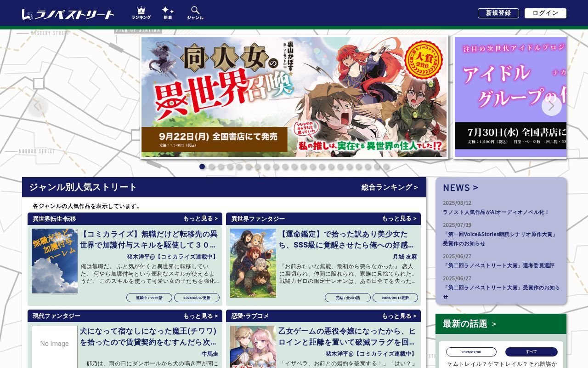Open the title 犬になって宿なしになった魔王(チワワ)

click(149, 337)
